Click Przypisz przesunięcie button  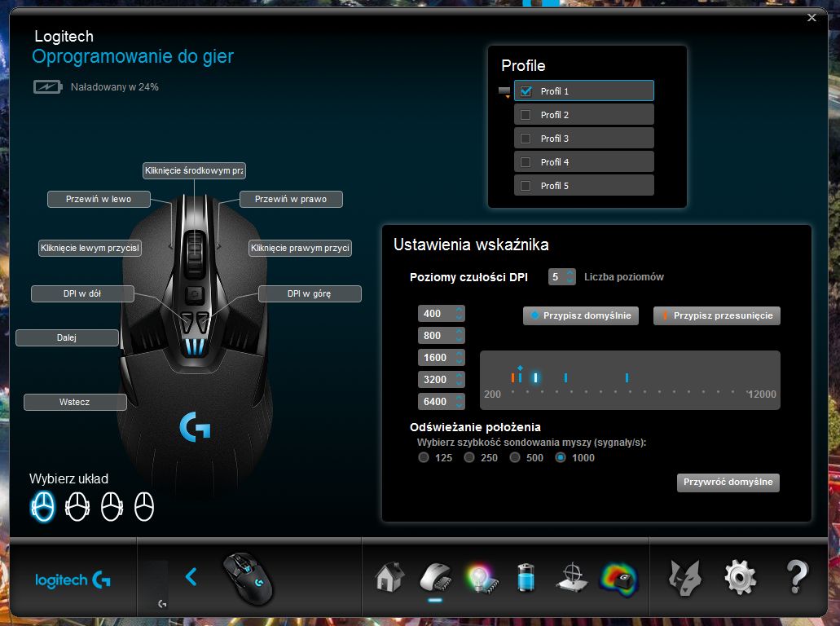(717, 315)
